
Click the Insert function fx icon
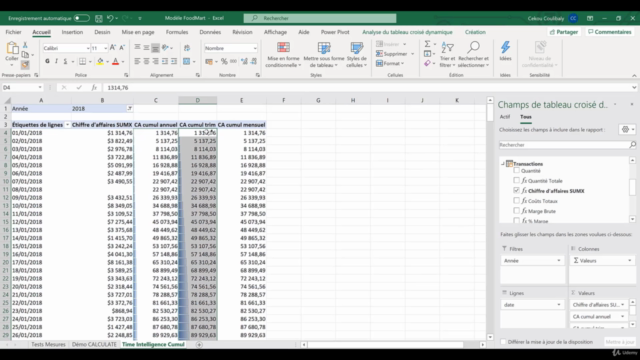point(94,87)
